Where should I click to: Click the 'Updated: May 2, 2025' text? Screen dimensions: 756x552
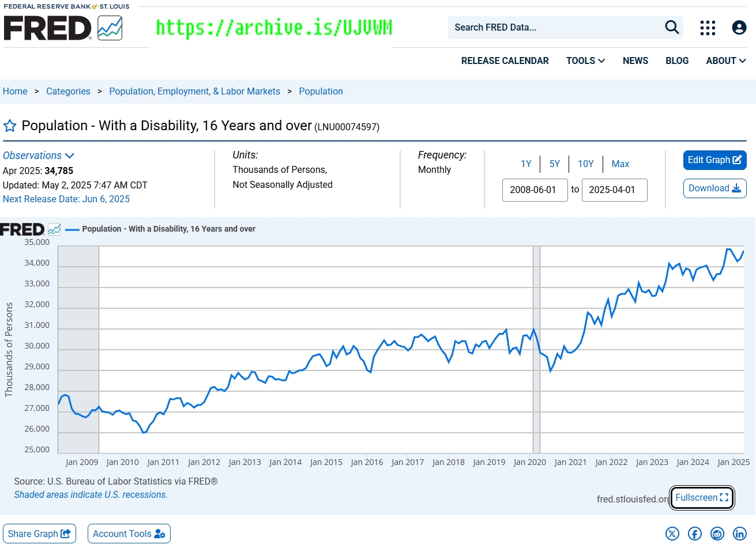[x=75, y=185]
